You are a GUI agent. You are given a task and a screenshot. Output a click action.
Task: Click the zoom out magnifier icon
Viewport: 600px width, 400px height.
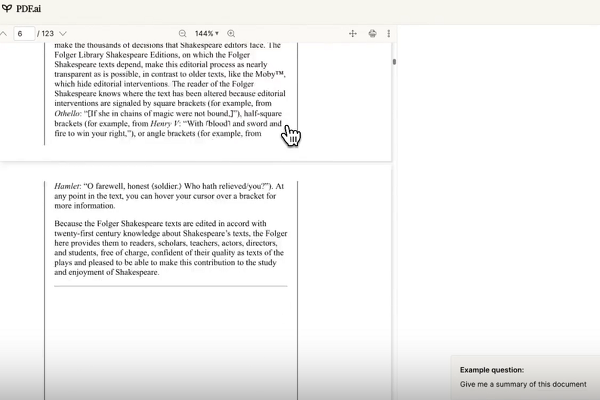pyautogui.click(x=183, y=33)
